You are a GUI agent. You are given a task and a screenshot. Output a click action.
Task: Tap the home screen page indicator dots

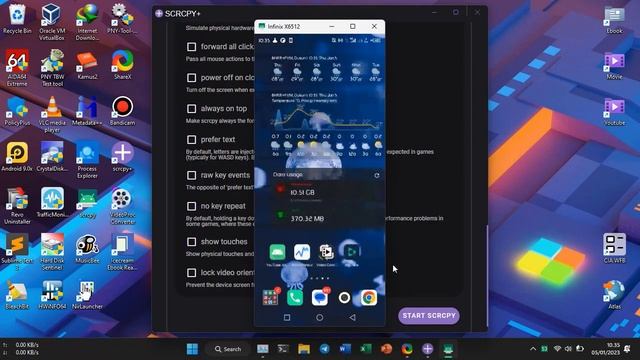(x=320, y=278)
